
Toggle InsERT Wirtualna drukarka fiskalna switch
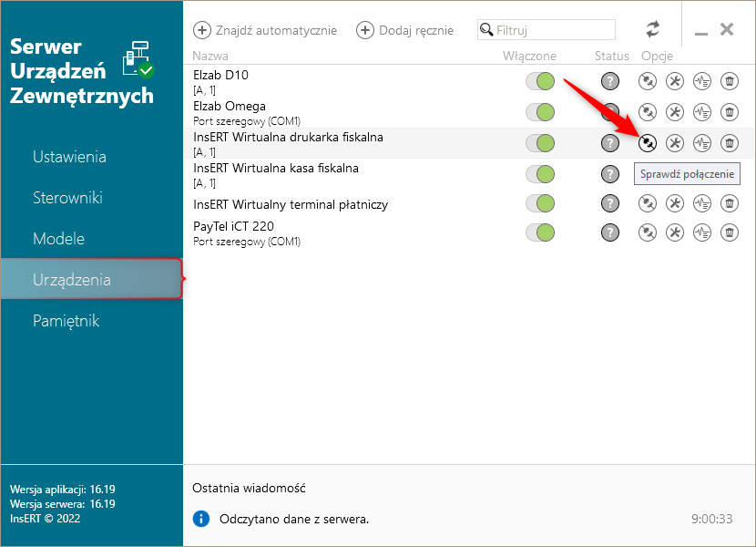pos(540,143)
